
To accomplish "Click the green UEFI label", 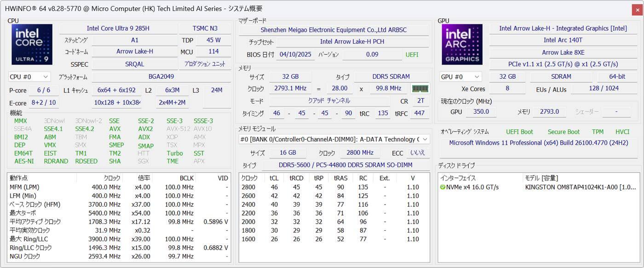I will [x=412, y=54].
